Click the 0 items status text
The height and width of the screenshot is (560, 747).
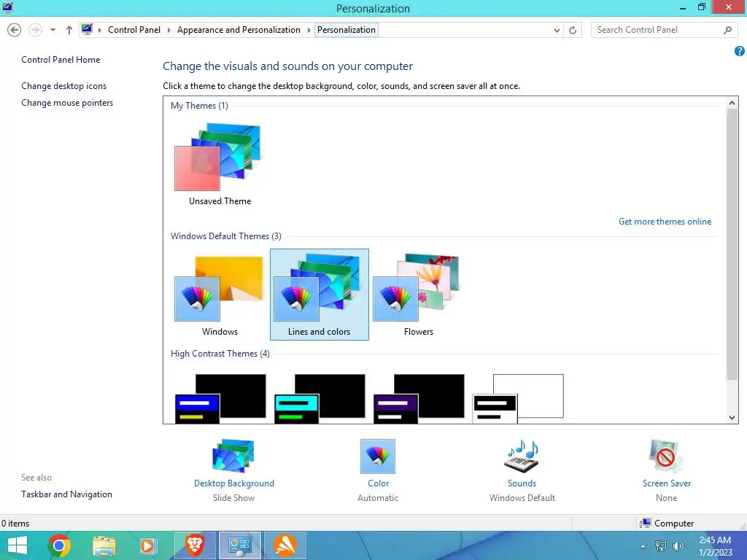pyautogui.click(x=15, y=524)
